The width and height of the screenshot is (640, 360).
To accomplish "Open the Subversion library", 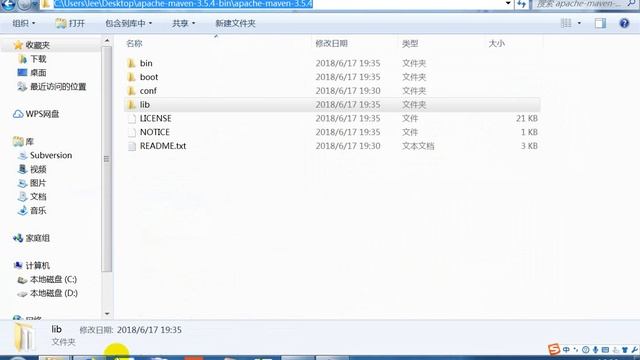I will (51, 155).
